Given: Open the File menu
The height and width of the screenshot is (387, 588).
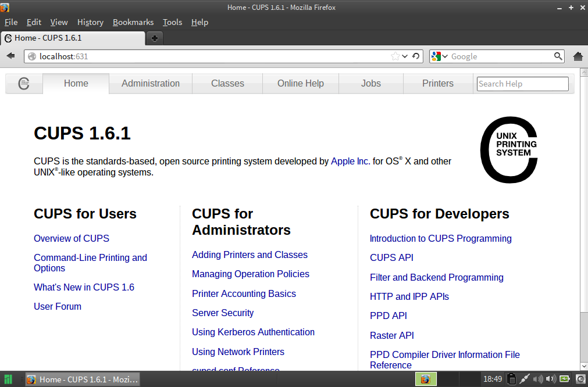Looking at the screenshot, I should click(x=11, y=22).
